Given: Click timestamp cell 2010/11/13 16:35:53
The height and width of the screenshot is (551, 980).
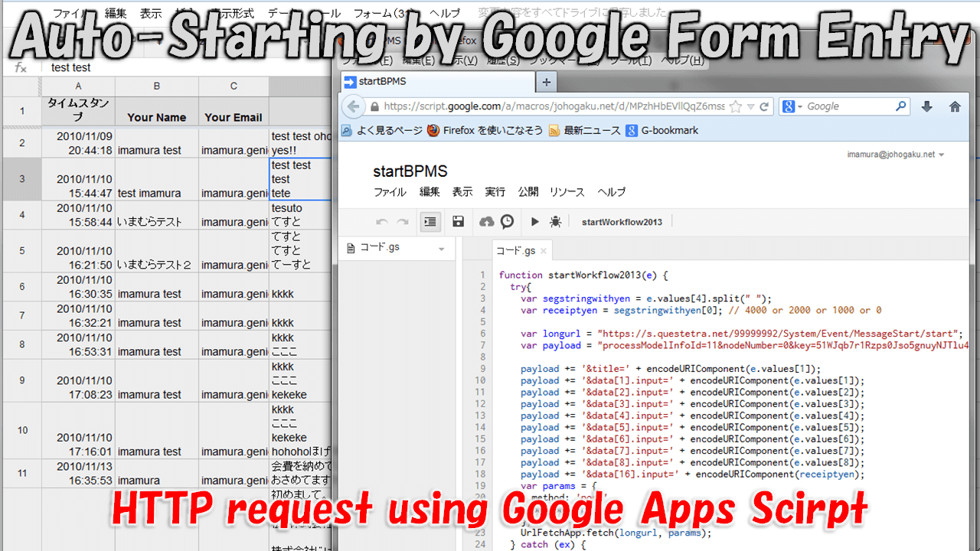Looking at the screenshot, I should (79, 474).
